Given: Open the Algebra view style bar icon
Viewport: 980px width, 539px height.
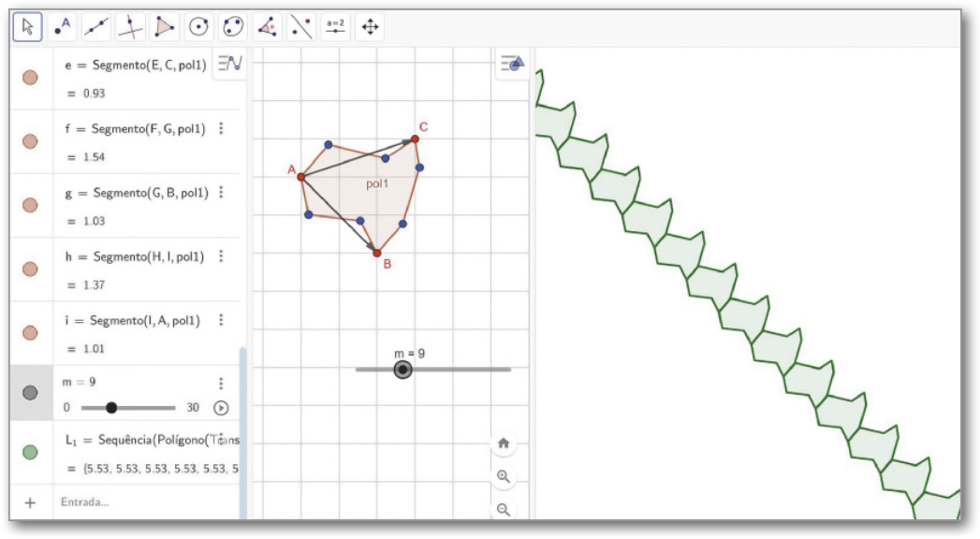Looking at the screenshot, I should pyautogui.click(x=229, y=63).
